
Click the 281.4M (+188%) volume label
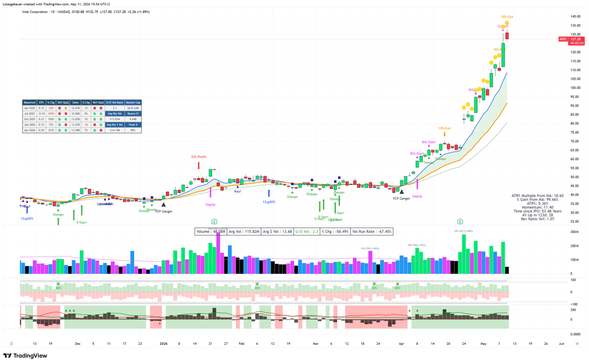tap(464, 230)
